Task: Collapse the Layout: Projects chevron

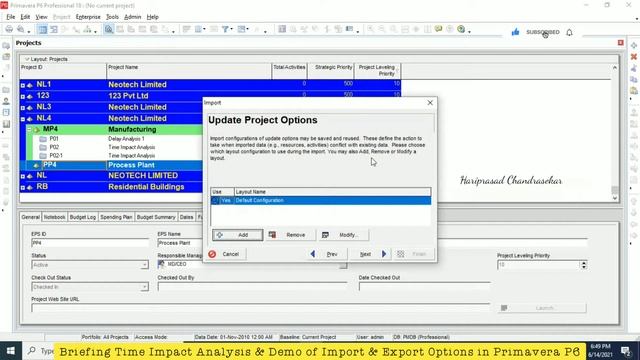Action: click(27, 59)
